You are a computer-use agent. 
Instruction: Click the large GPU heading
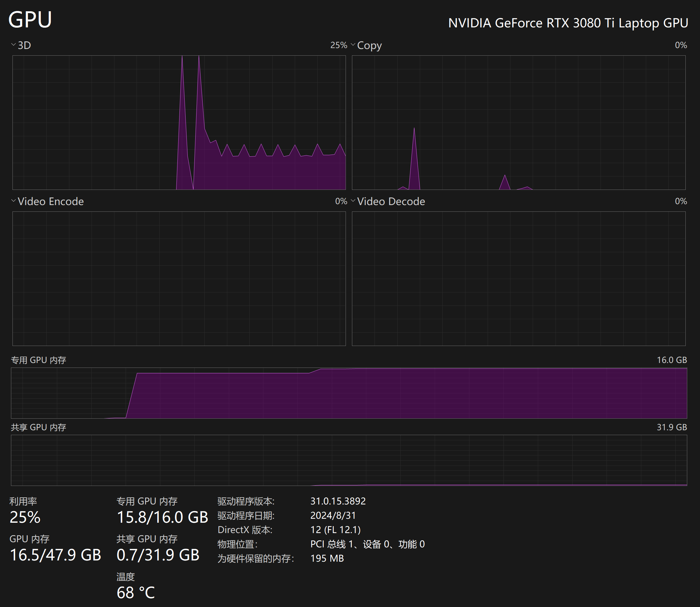pyautogui.click(x=30, y=20)
